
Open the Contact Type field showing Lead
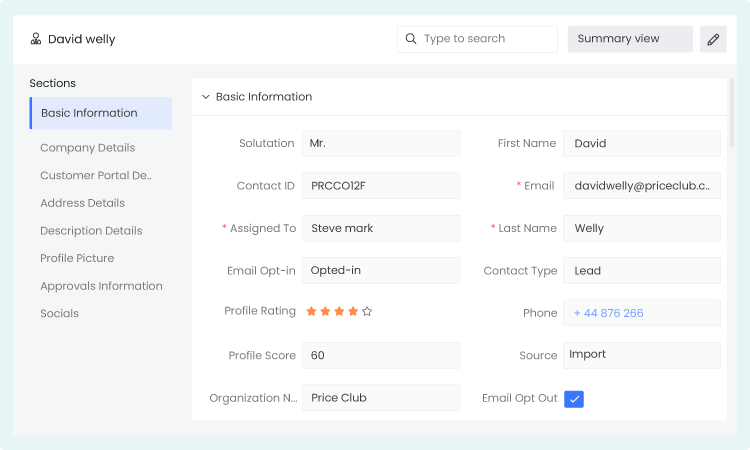[641, 271]
